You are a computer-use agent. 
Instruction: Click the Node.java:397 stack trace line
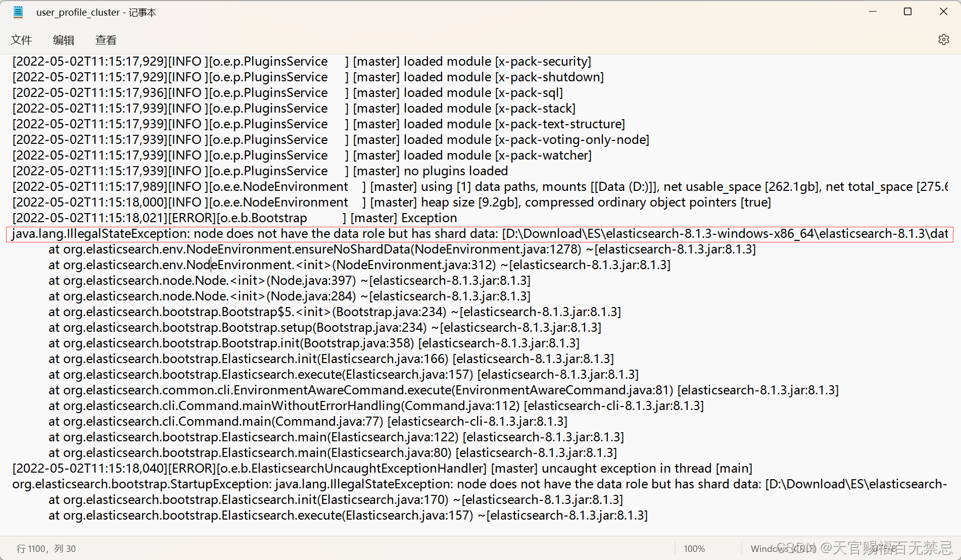(290, 281)
